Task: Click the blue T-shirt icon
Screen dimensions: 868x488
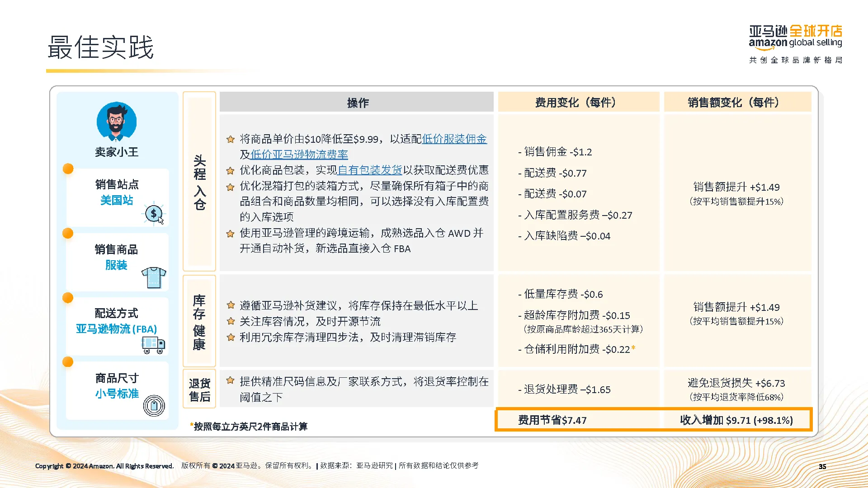Action: [154, 277]
